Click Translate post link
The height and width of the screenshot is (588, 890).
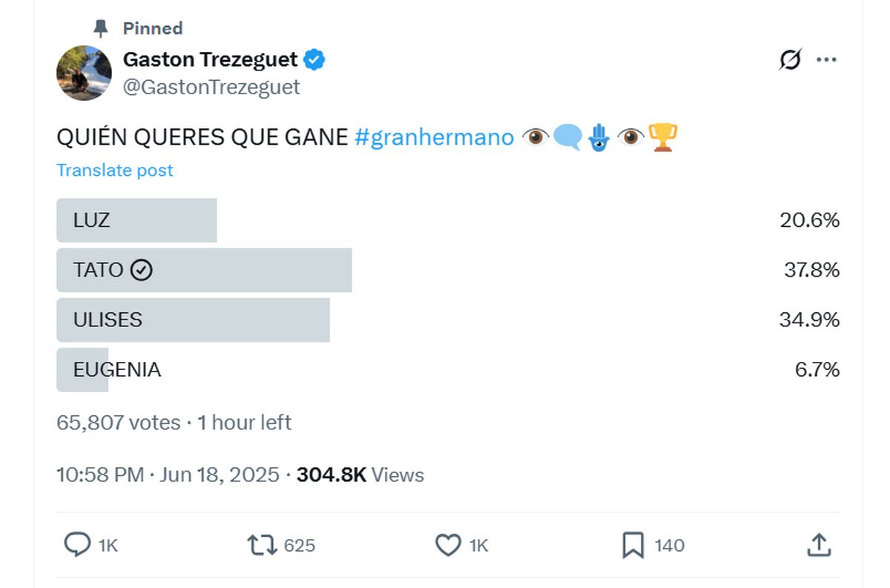115,170
